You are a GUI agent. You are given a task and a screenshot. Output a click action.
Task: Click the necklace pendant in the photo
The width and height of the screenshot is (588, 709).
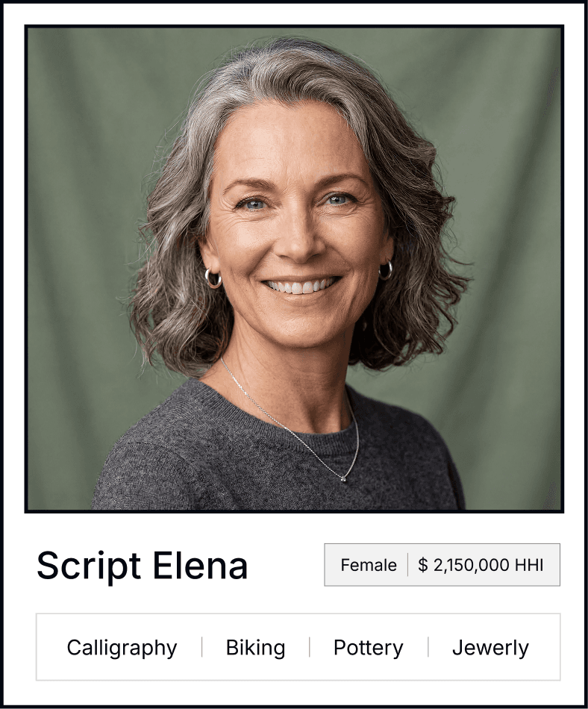point(343,478)
